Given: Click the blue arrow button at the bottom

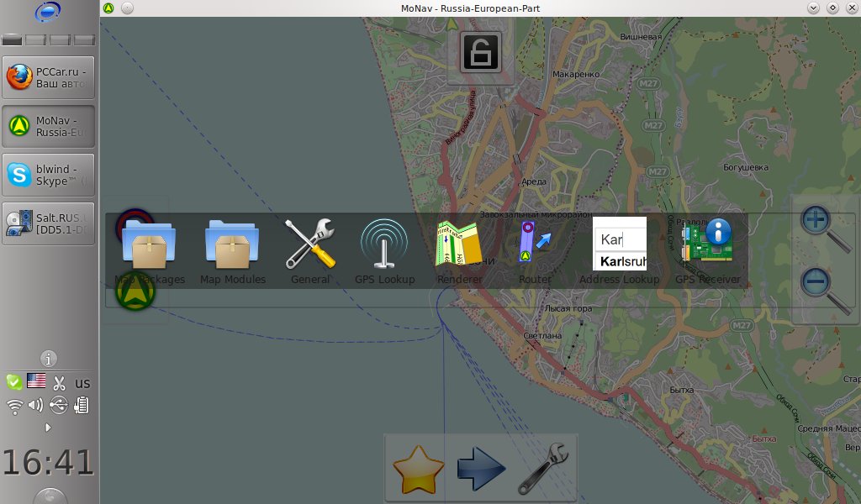Looking at the screenshot, I should (481, 469).
